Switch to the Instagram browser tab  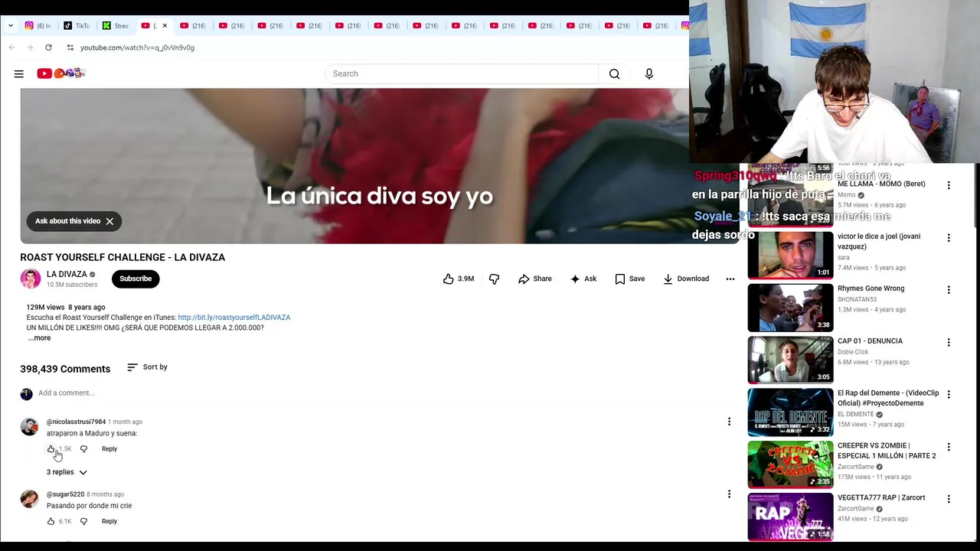coord(38,25)
